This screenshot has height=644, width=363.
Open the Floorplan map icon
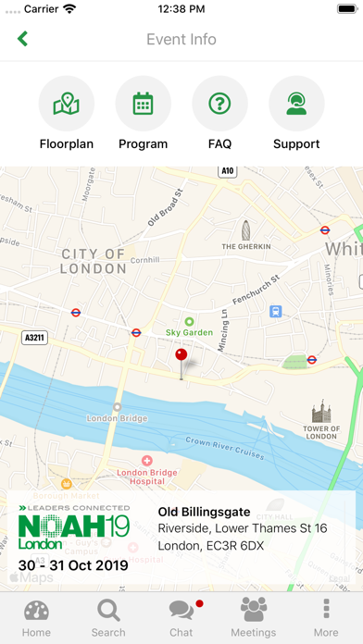(66, 104)
